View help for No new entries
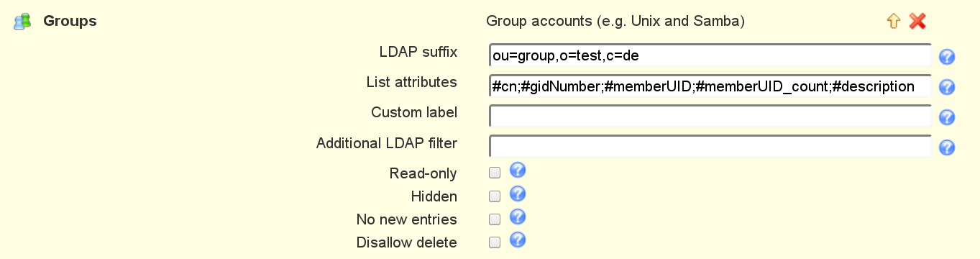 (x=518, y=217)
